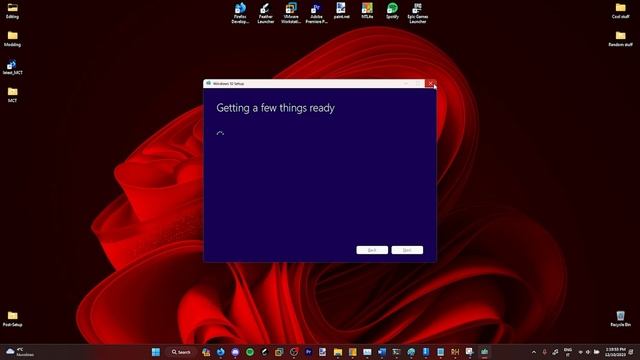The width and height of the screenshot is (640, 360).
Task: Open File Explorer folder icon in taskbar
Action: tap(338, 352)
